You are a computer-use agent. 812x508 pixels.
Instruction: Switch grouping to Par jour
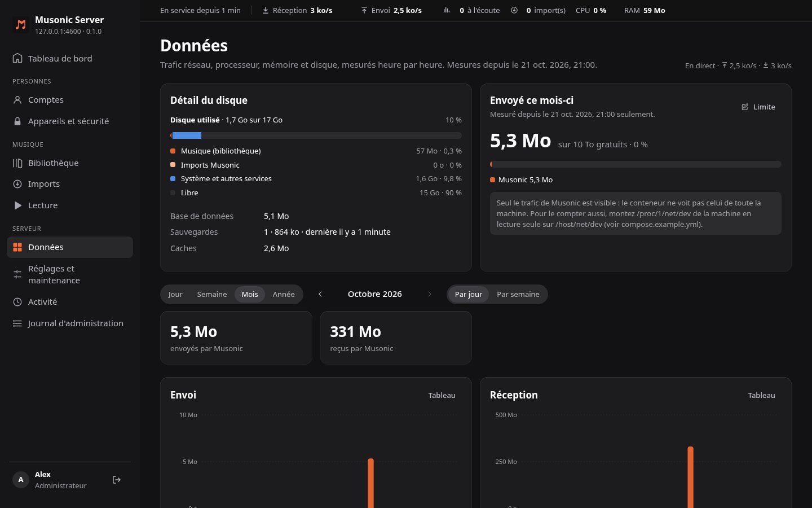pos(469,294)
